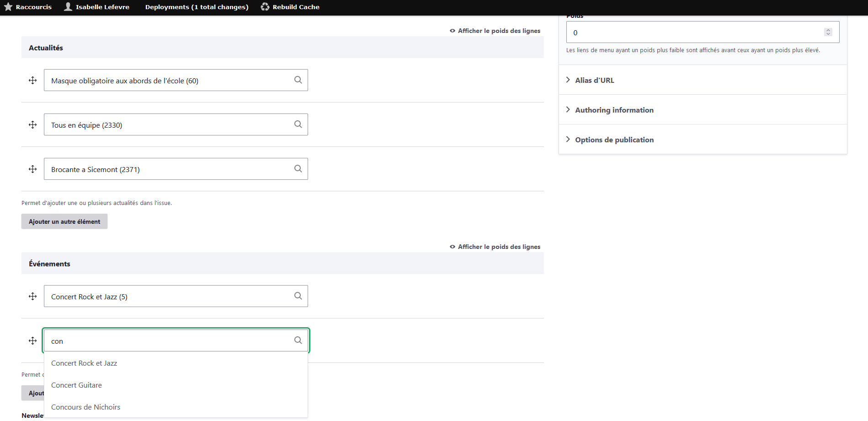Screen dimensions: 868x421
Task: Show row weights for Événements table
Action: click(x=495, y=247)
